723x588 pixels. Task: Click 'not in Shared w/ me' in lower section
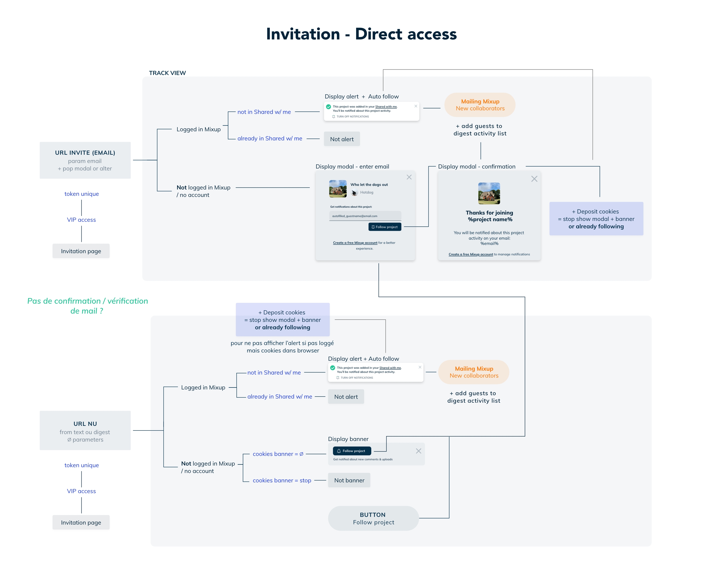(x=274, y=372)
